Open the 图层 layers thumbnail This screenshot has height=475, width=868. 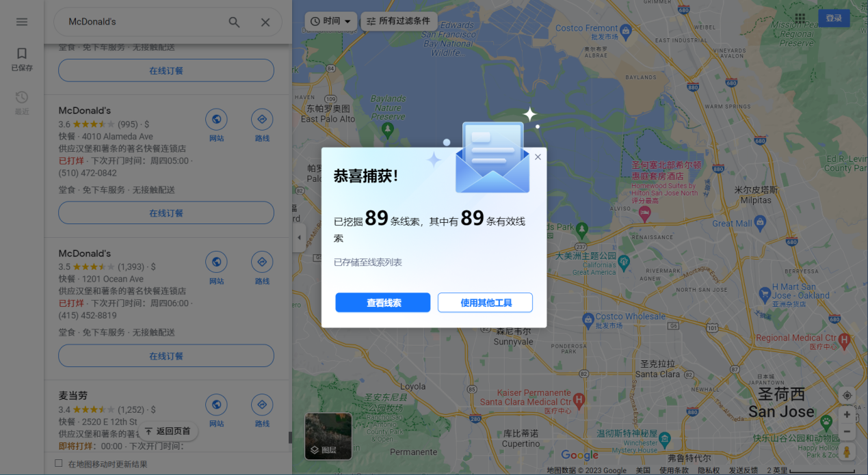click(328, 436)
